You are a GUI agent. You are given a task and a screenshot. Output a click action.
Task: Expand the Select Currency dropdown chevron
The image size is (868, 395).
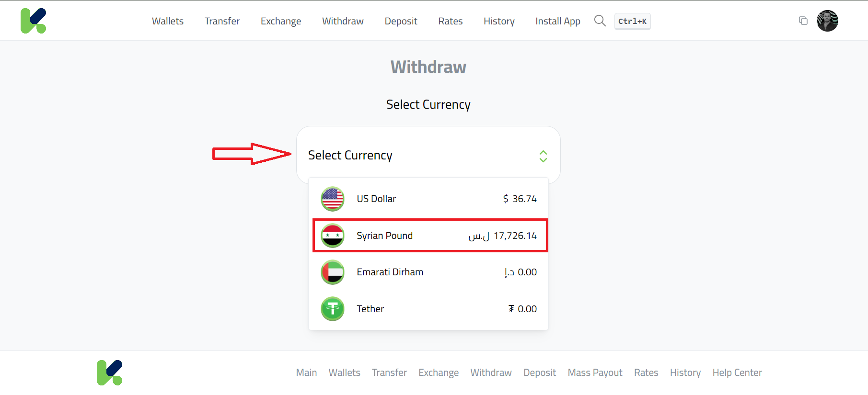[x=543, y=156]
